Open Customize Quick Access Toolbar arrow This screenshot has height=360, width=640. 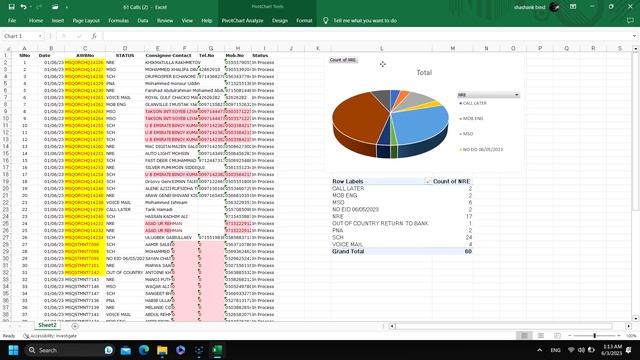pyautogui.click(x=67, y=7)
